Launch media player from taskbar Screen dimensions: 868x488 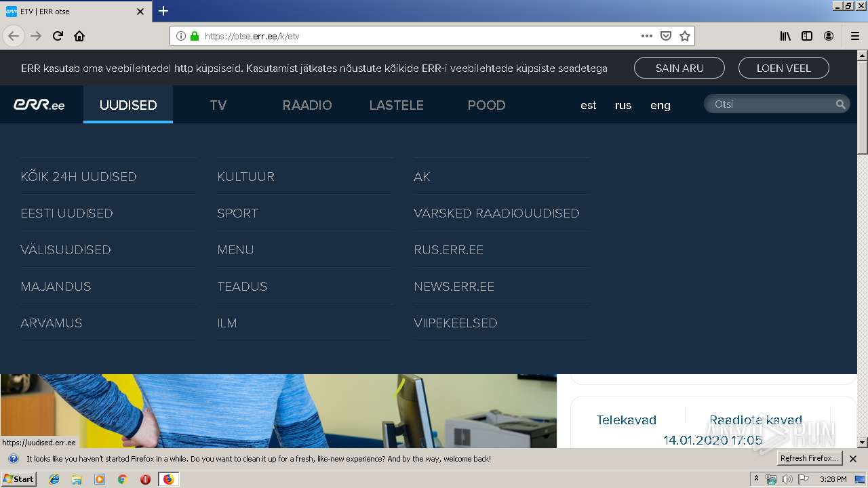pos(100,479)
